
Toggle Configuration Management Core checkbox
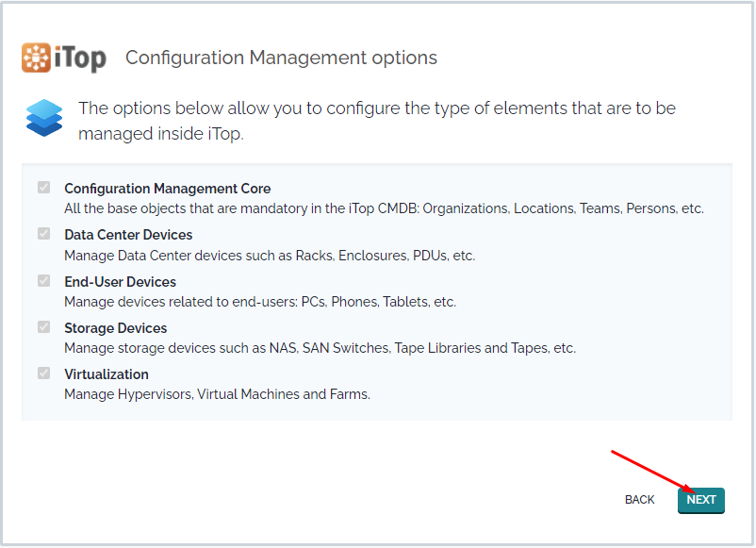coord(44,187)
